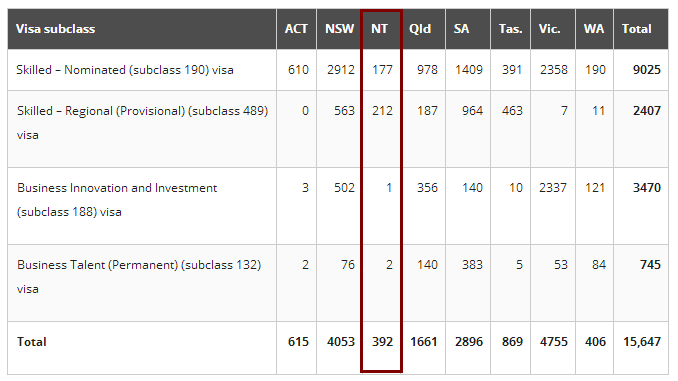
Task: Select the Vic. column header
Action: tap(550, 29)
